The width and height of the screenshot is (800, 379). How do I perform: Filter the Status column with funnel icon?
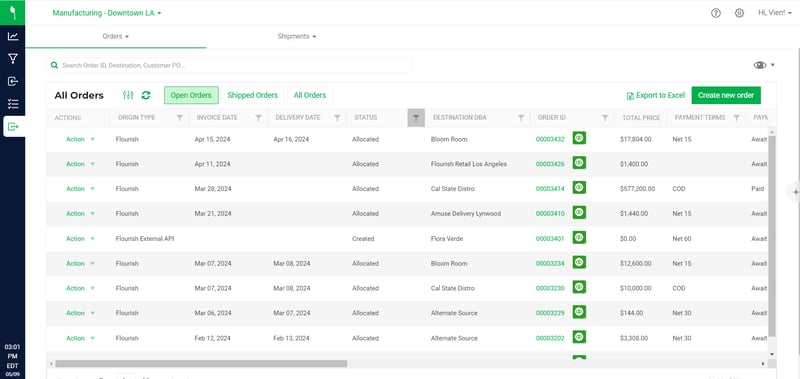point(416,118)
